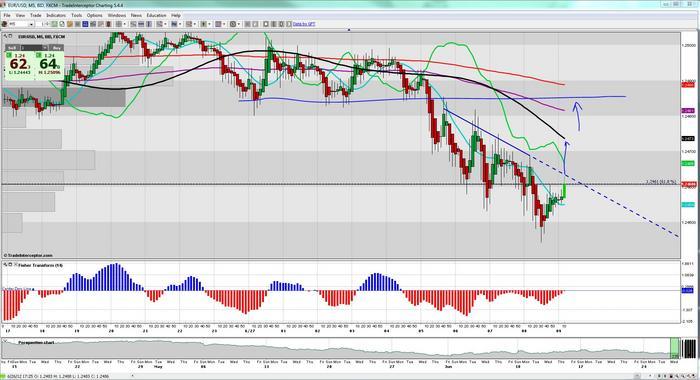Screen dimensions: 700x380
Task: Open the Indicators menu
Action: pos(56,15)
